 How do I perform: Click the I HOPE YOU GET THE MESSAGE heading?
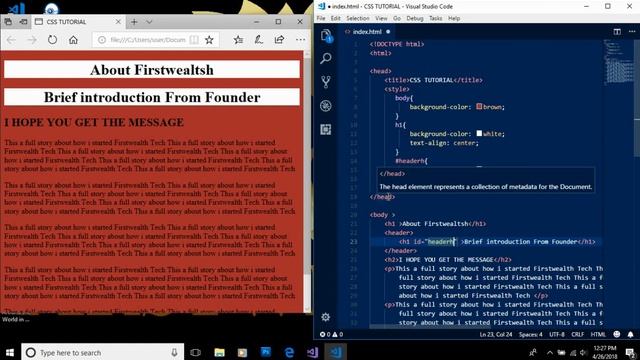point(94,122)
